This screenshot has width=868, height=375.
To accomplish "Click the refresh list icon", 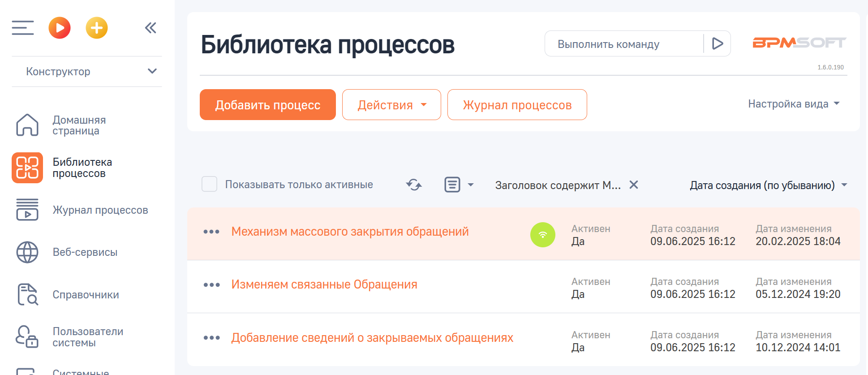I will tap(414, 185).
